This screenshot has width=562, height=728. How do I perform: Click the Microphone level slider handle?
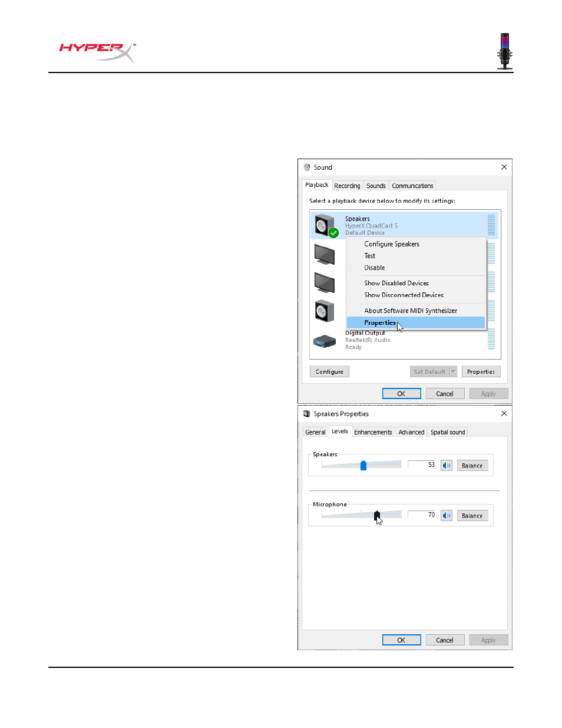coord(377,515)
